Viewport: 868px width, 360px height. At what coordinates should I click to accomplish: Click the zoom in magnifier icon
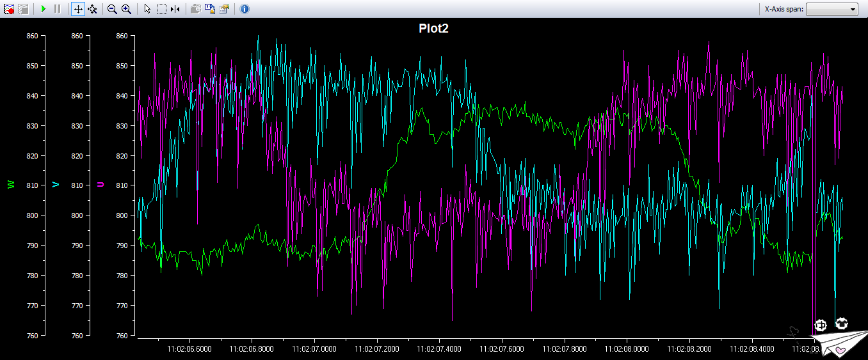pyautogui.click(x=126, y=9)
